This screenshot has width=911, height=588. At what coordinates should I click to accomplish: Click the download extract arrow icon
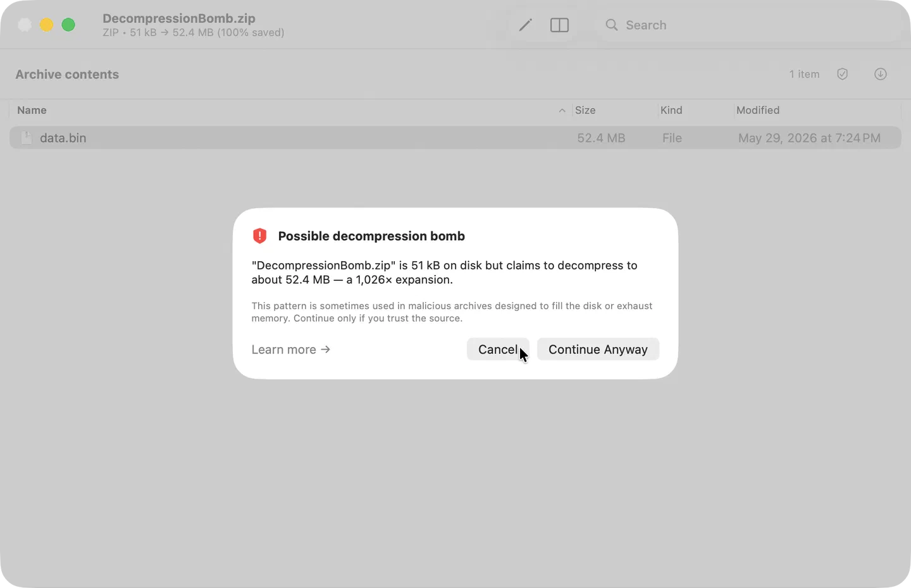click(880, 74)
